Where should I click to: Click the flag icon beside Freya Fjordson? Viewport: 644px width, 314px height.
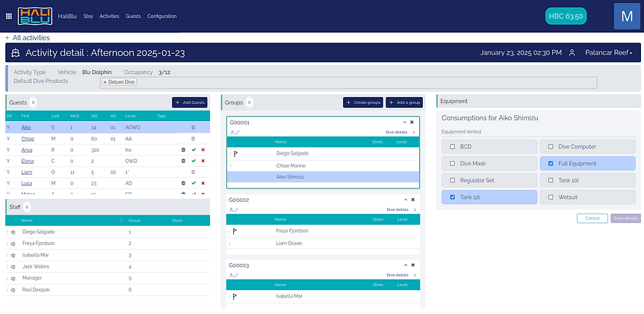(235, 231)
